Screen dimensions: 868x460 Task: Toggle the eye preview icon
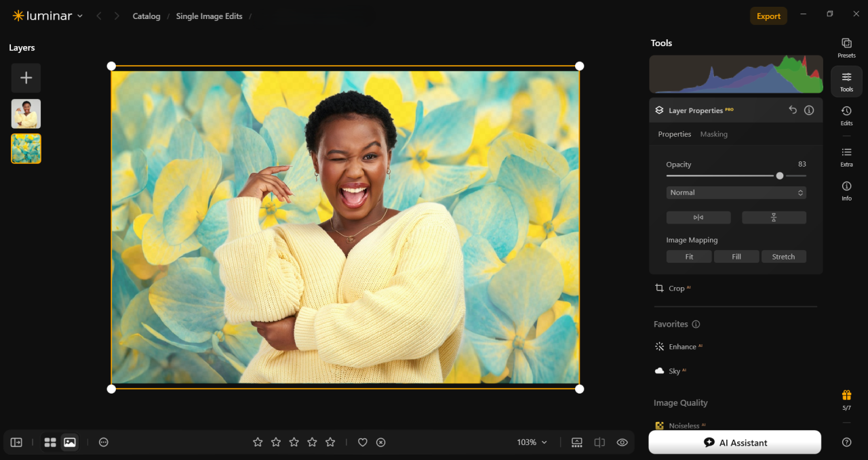tap(622, 442)
